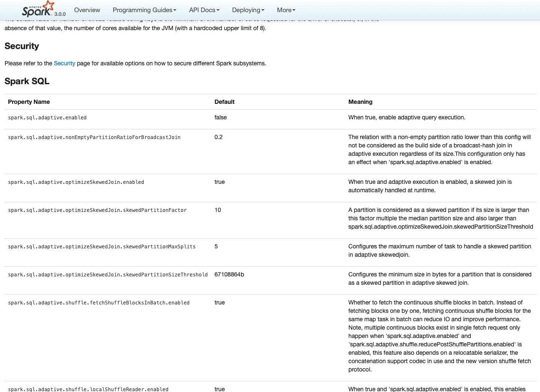Click the Spark SQL section heading

pyautogui.click(x=27, y=81)
